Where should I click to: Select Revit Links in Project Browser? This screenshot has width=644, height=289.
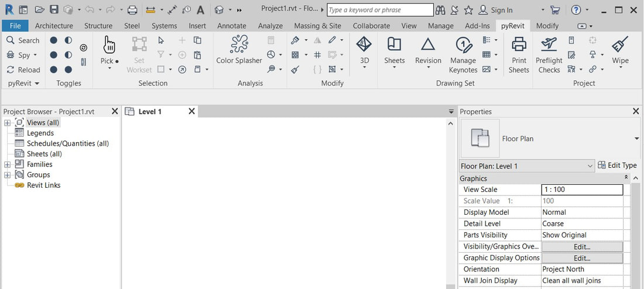point(43,185)
